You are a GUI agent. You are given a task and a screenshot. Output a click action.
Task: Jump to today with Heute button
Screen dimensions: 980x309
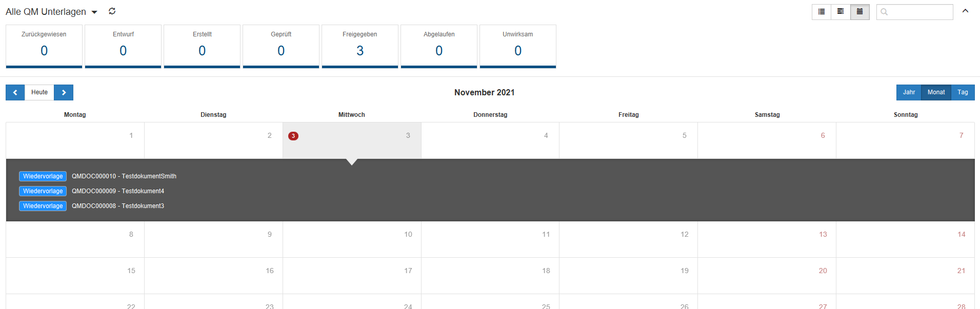click(x=39, y=92)
